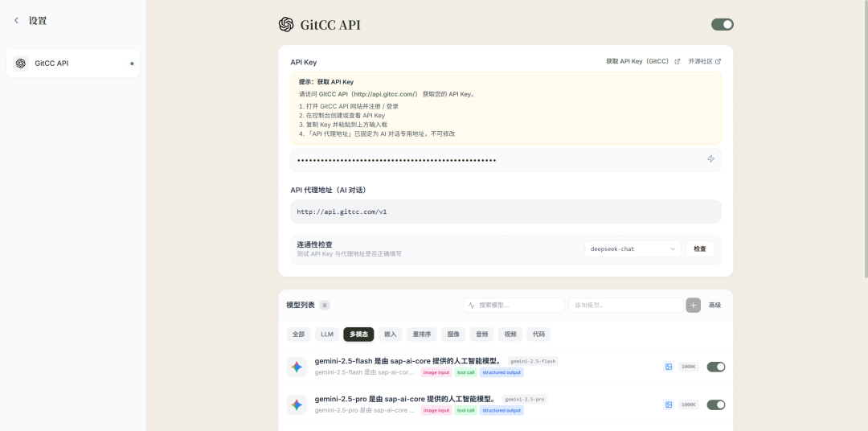The image size is (868, 431).
Task: Select the LLM filter tab
Action: point(327,334)
